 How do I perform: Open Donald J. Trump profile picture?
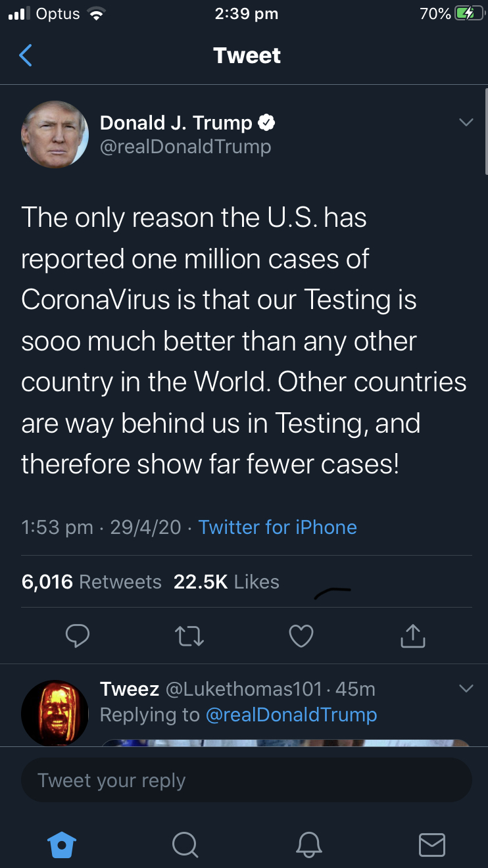[x=55, y=134]
